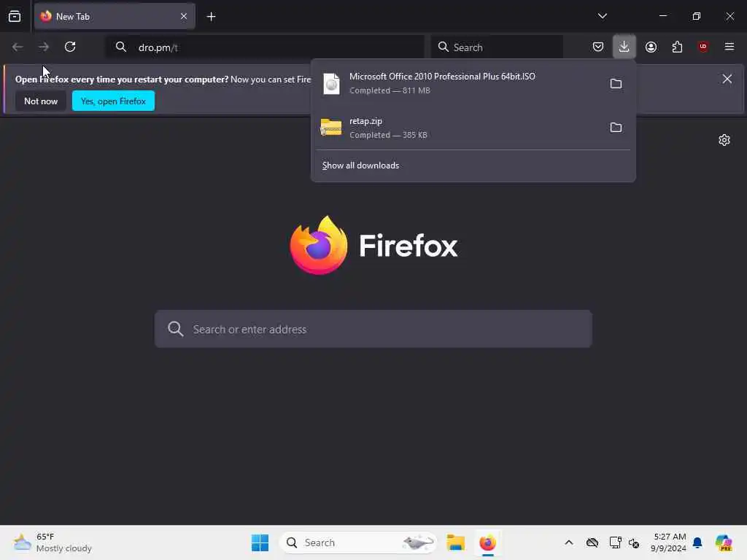
Task: Open uBlock Origin extension popup
Action: pos(703,47)
